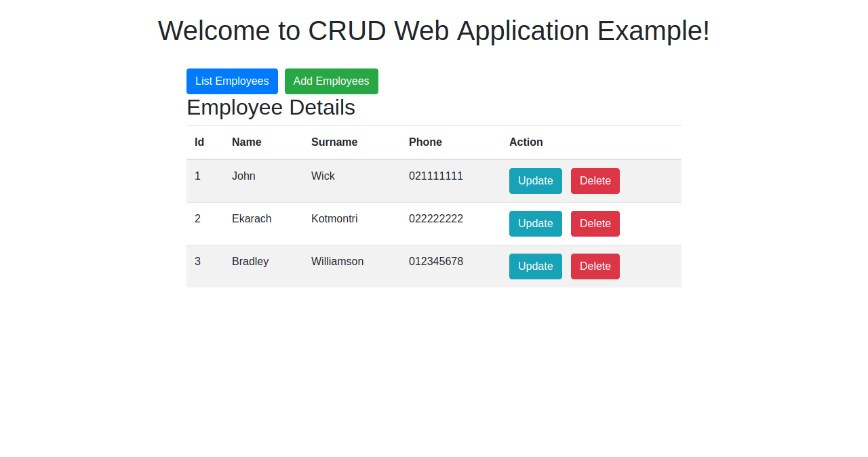This screenshot has height=457, width=868.
Task: Select the Phone column header
Action: tap(425, 142)
